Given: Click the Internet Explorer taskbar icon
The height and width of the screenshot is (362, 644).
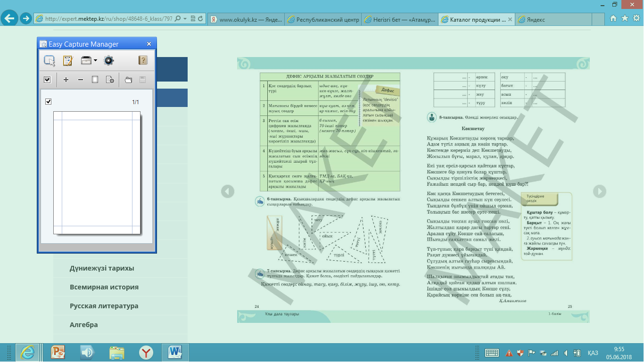Looking at the screenshot, I should (28, 353).
